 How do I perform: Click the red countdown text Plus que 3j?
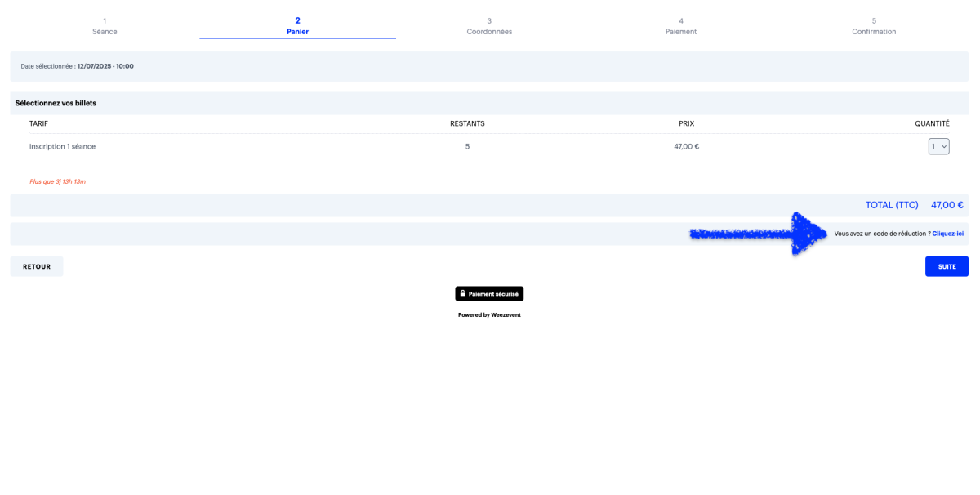pos(57,181)
